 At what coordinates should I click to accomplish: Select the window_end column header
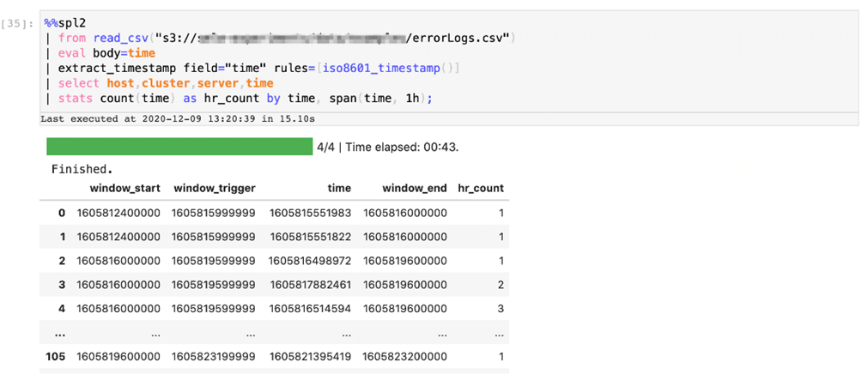tap(415, 188)
